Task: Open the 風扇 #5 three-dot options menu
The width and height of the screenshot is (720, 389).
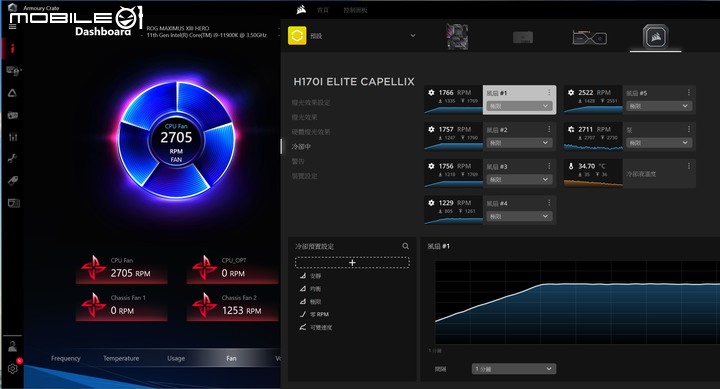Action: coord(689,93)
